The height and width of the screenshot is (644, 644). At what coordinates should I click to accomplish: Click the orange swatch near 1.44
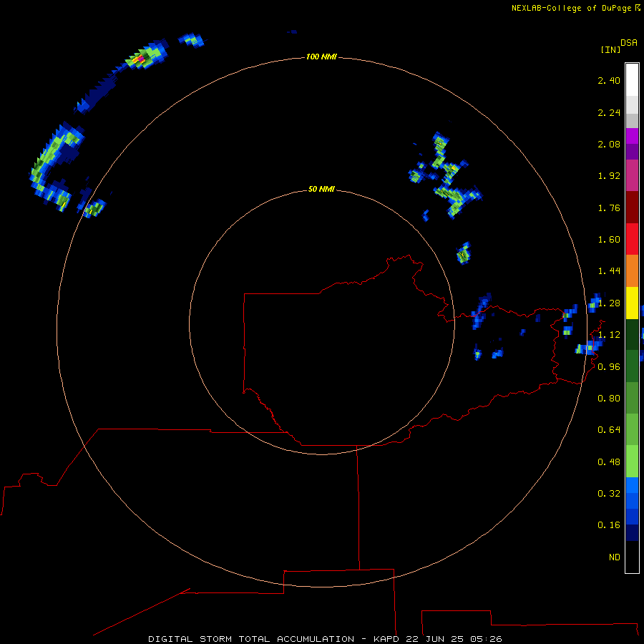point(632,270)
